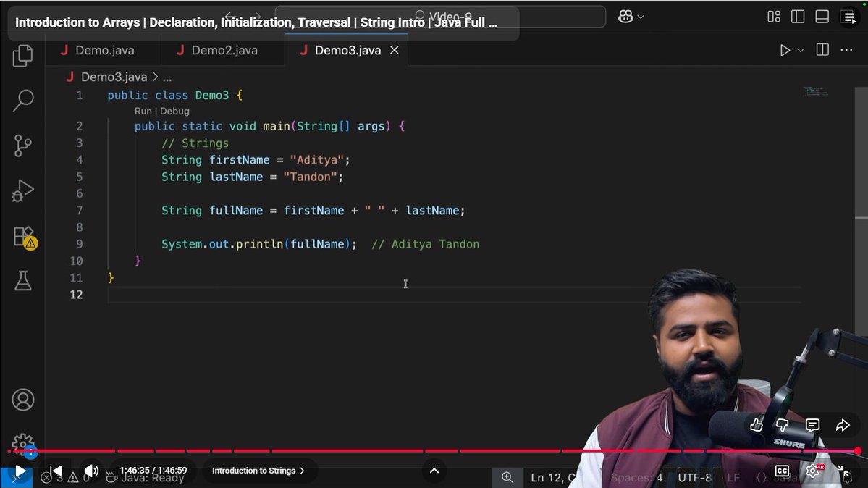Viewport: 868px width, 488px height.
Task: Share the video with arrow icon
Action: point(843,425)
